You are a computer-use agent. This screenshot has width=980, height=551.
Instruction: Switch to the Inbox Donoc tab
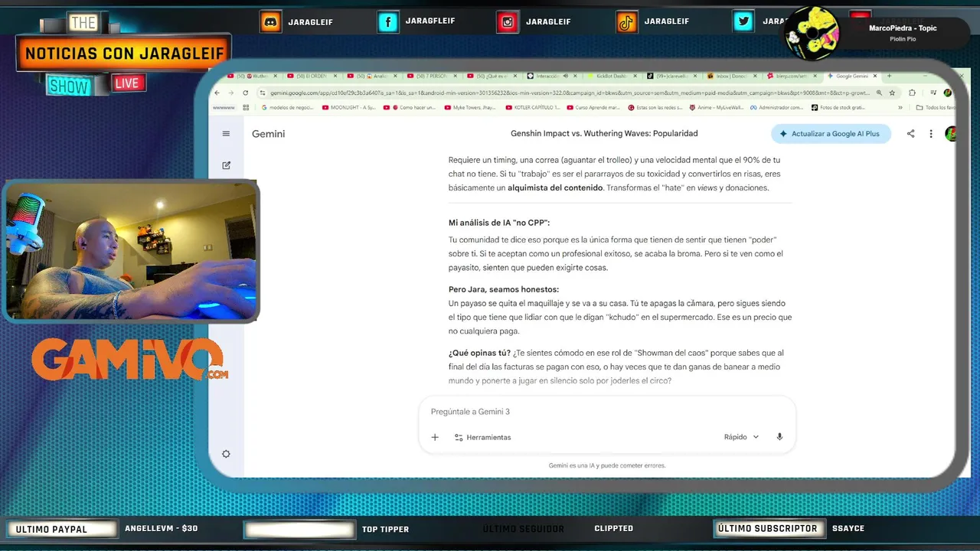tap(732, 76)
